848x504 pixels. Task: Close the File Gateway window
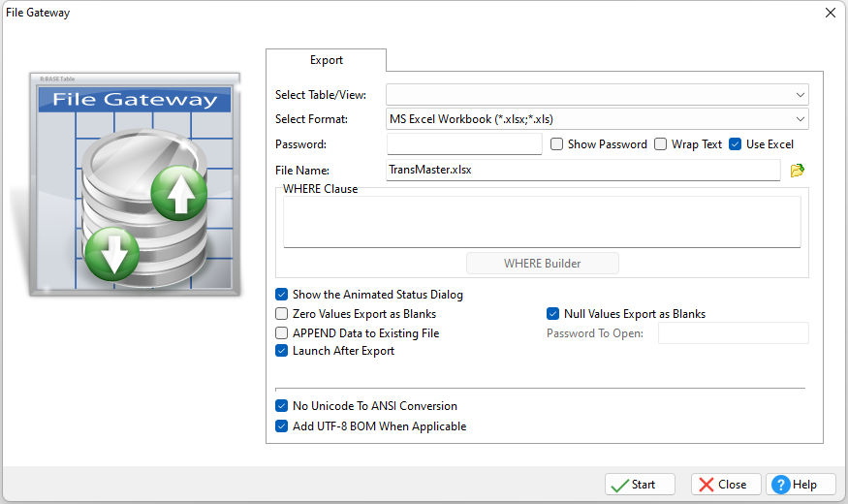click(x=831, y=13)
